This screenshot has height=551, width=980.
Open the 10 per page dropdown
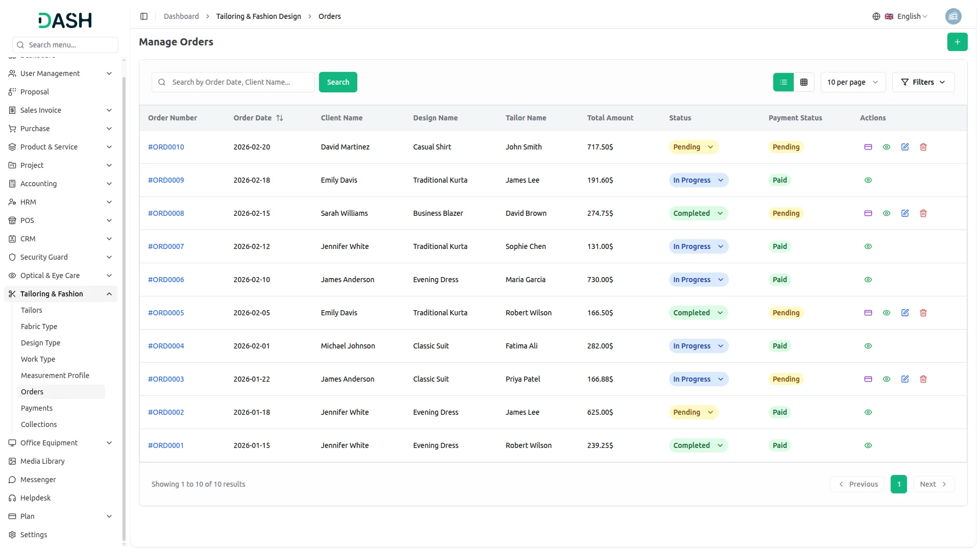(x=852, y=82)
